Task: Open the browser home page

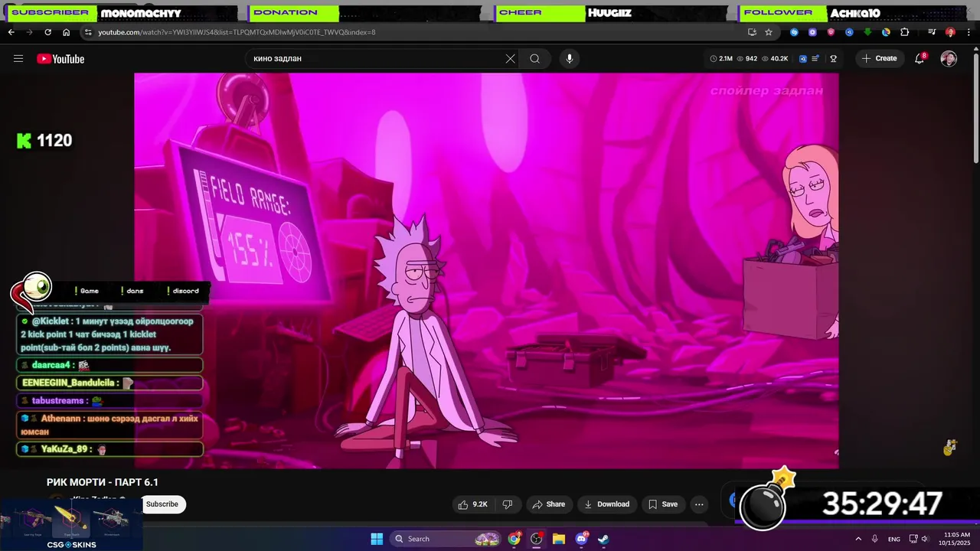Action: (67, 32)
